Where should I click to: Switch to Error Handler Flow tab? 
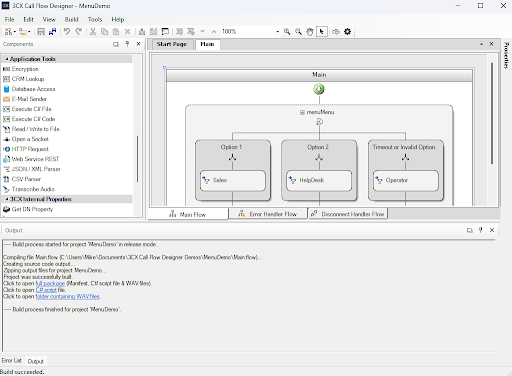click(268, 214)
